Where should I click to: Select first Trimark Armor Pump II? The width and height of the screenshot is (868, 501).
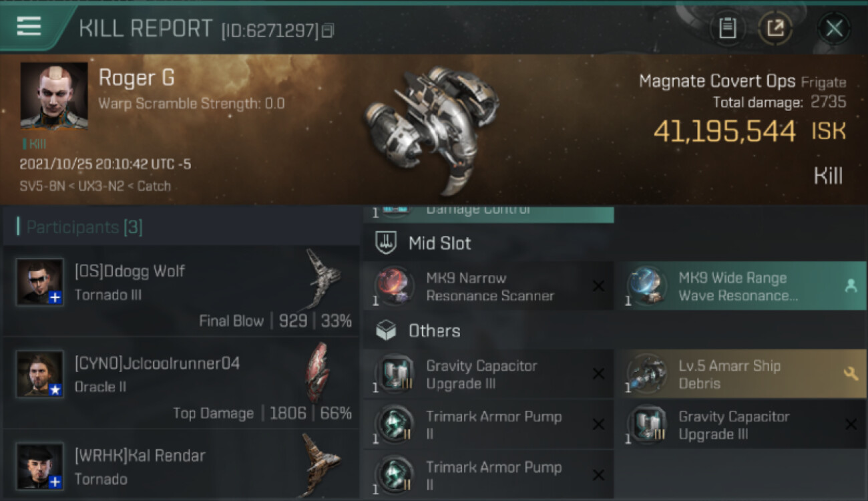(x=489, y=425)
